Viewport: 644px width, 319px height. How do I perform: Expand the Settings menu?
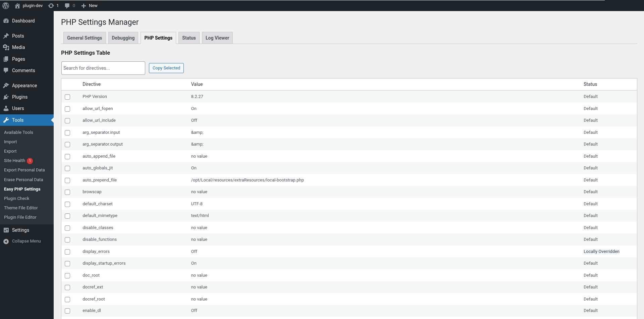(20, 230)
